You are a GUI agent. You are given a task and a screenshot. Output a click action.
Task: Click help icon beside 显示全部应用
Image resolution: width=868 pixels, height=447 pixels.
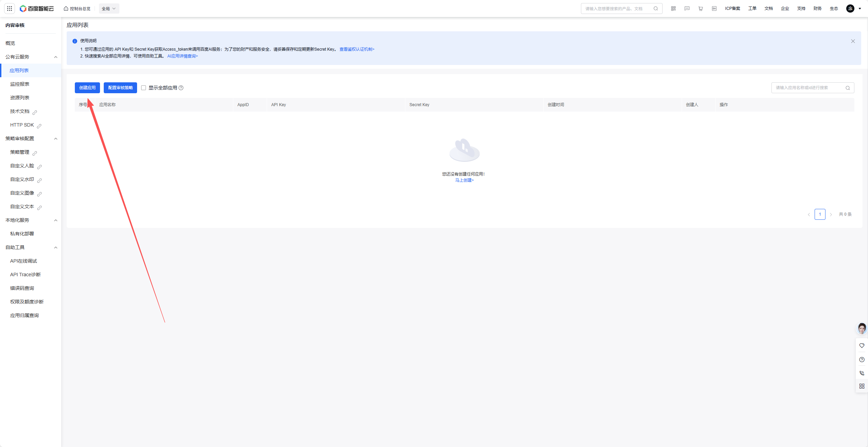tap(181, 88)
